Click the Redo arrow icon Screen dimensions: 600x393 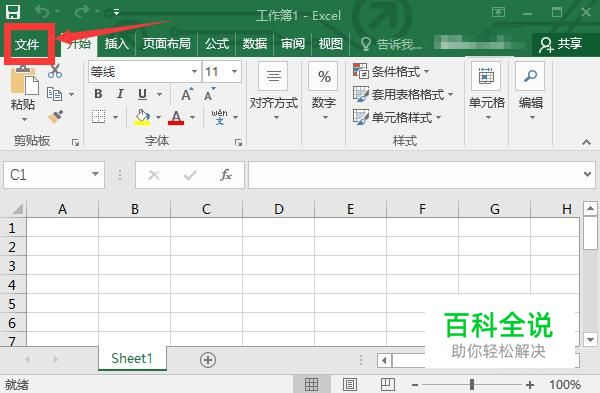[82, 11]
